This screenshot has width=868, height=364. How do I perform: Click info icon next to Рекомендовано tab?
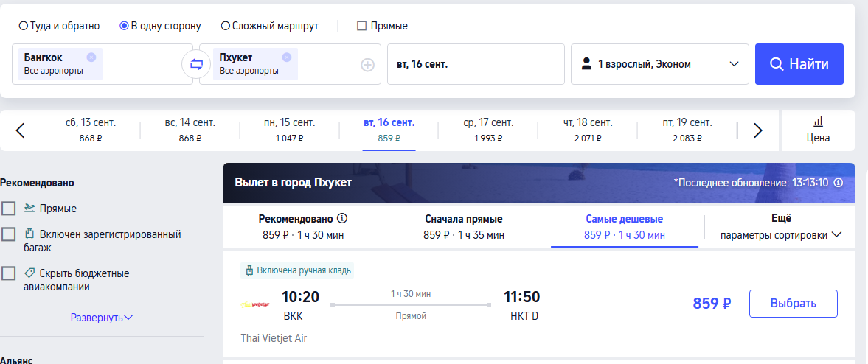(x=342, y=219)
